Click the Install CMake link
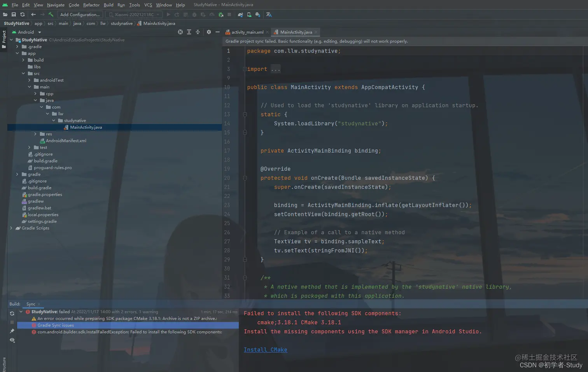588x372 pixels. click(265, 350)
